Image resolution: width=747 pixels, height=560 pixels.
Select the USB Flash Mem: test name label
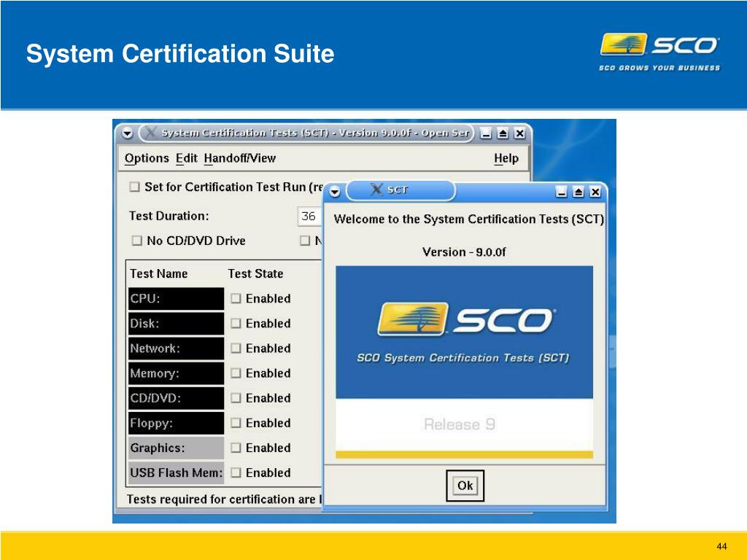coord(176,472)
